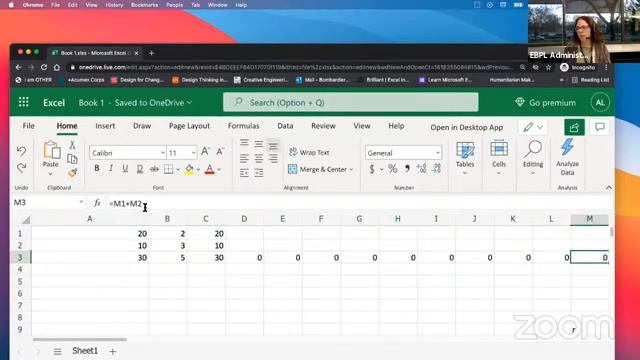The width and height of the screenshot is (640, 360).
Task: Open the borders dropdown arrow
Action: pos(178,169)
